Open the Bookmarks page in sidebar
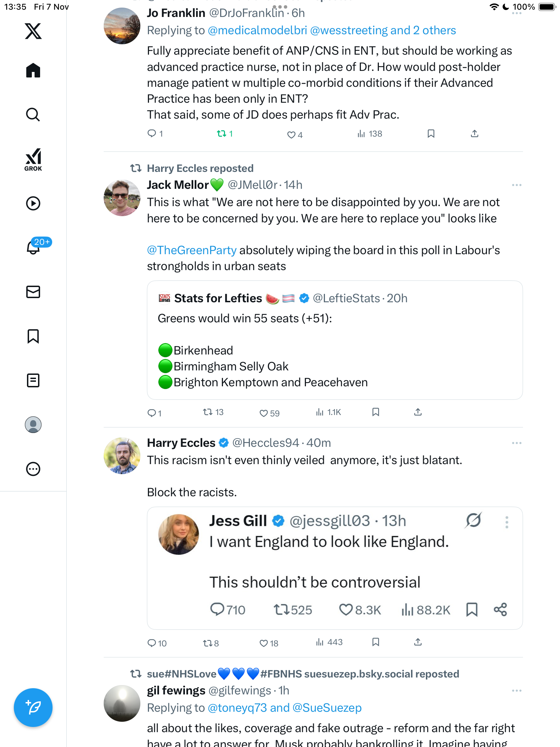The width and height of the screenshot is (560, 747). click(x=33, y=336)
